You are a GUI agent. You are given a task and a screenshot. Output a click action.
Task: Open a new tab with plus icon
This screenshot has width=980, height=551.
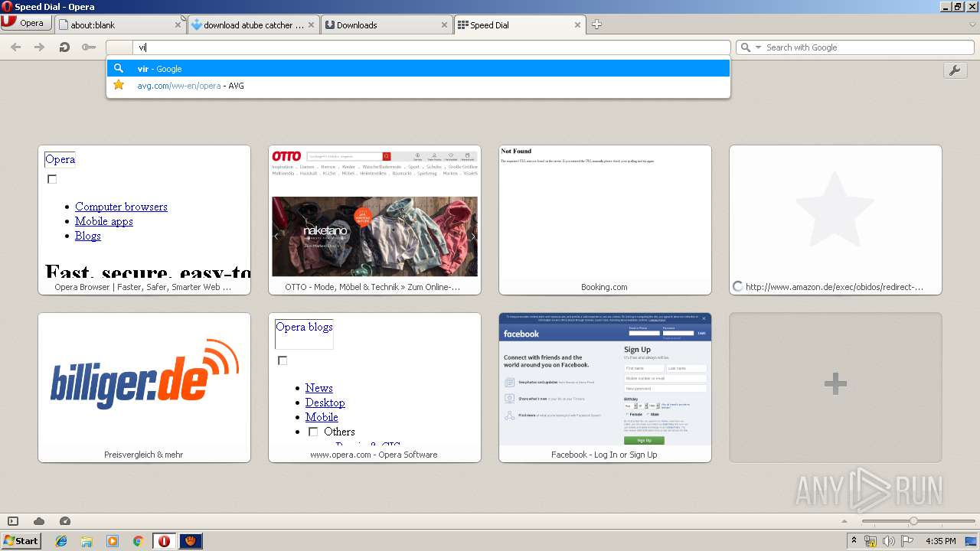point(596,24)
